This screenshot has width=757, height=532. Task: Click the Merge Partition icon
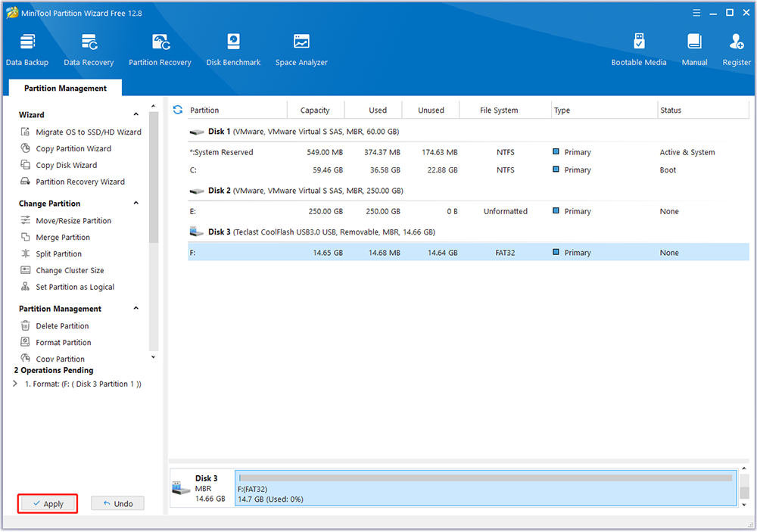[x=25, y=237]
